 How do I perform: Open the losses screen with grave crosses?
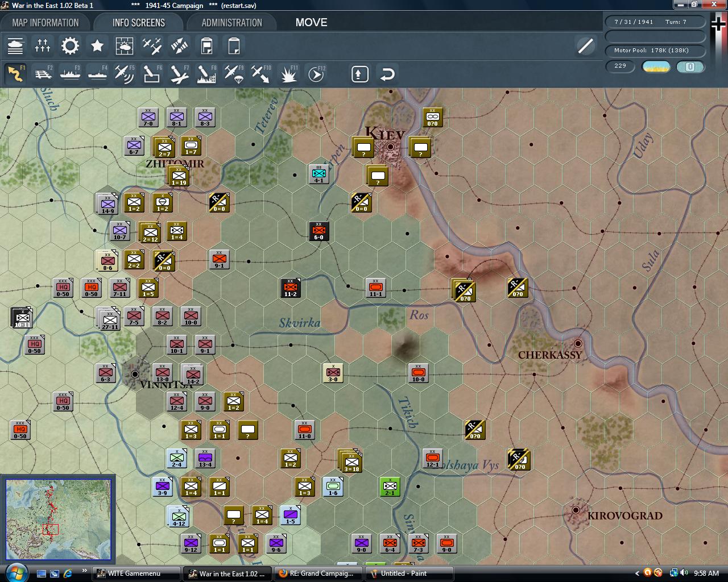43,45
